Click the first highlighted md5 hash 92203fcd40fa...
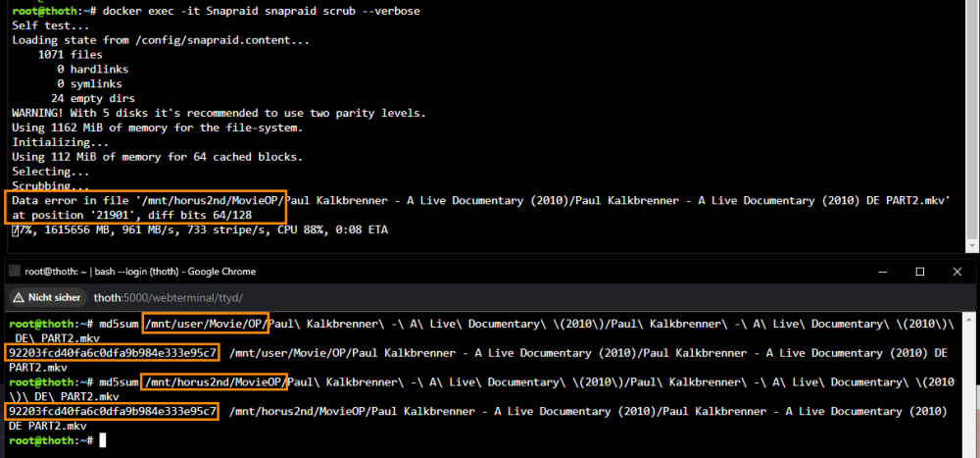 tap(113, 353)
